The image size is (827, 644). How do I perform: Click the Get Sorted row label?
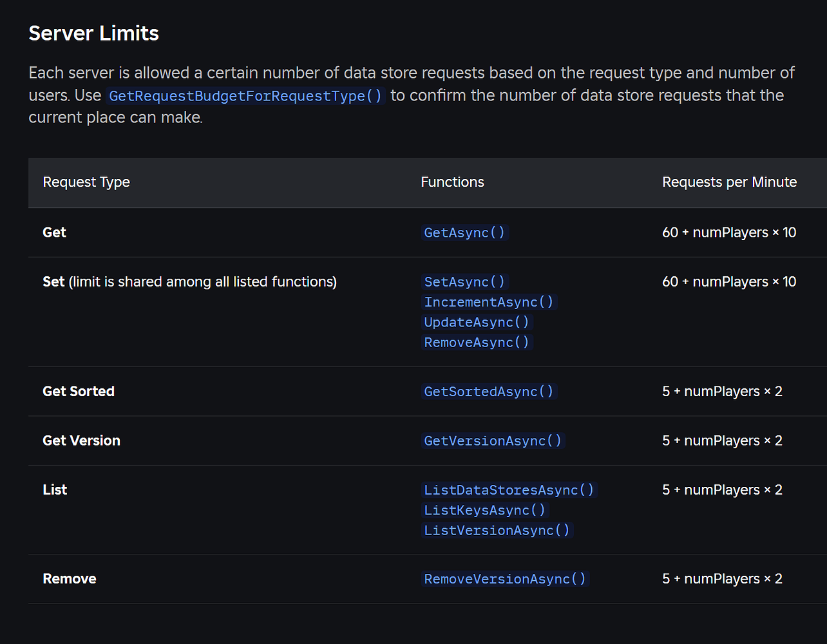pyautogui.click(x=79, y=391)
